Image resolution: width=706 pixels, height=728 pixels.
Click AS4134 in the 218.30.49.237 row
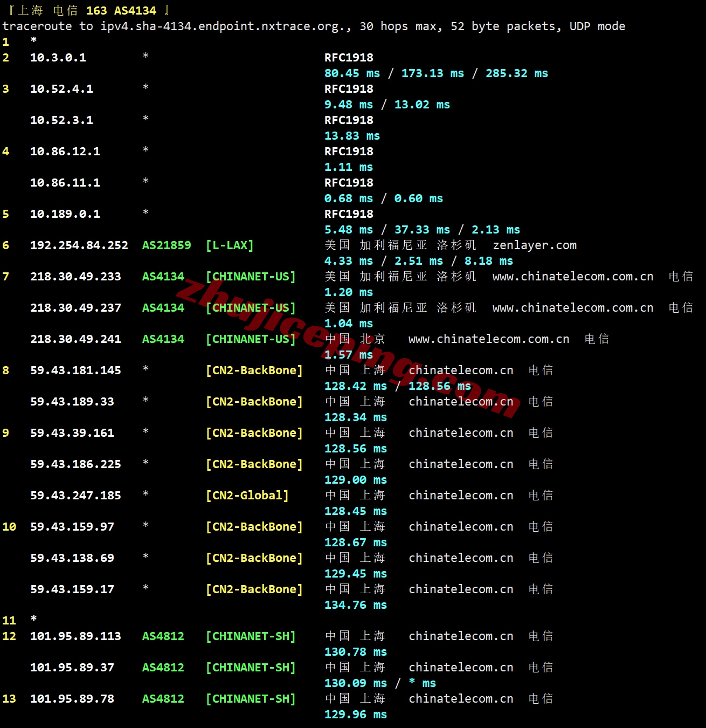point(163,308)
